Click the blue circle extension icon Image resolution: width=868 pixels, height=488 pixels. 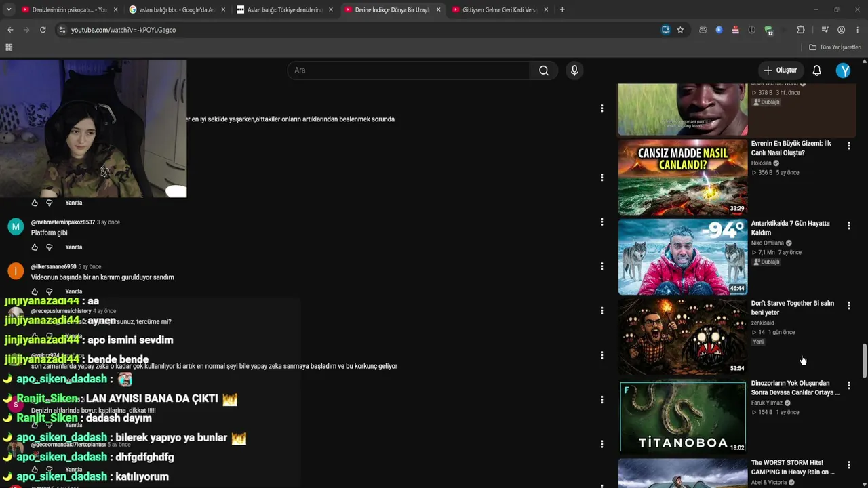719,30
